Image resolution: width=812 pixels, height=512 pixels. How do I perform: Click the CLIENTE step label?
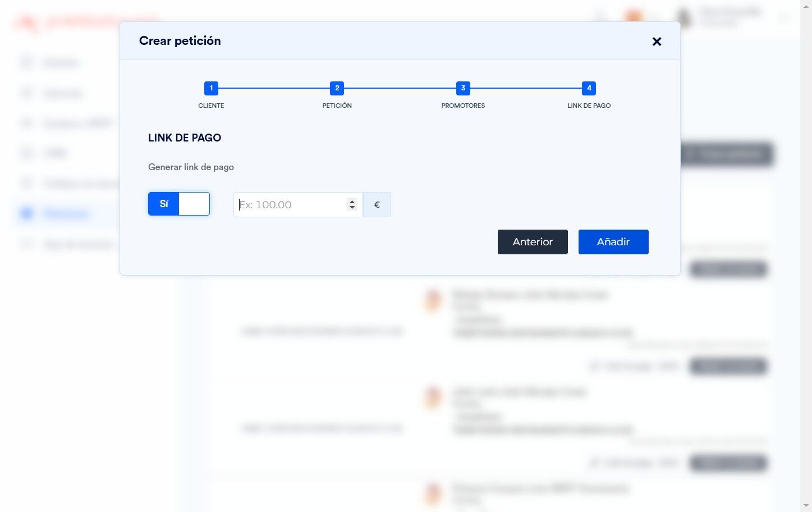click(211, 106)
